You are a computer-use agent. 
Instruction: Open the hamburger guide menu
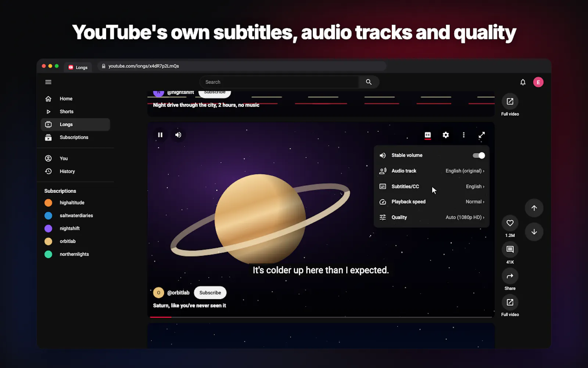(48, 82)
